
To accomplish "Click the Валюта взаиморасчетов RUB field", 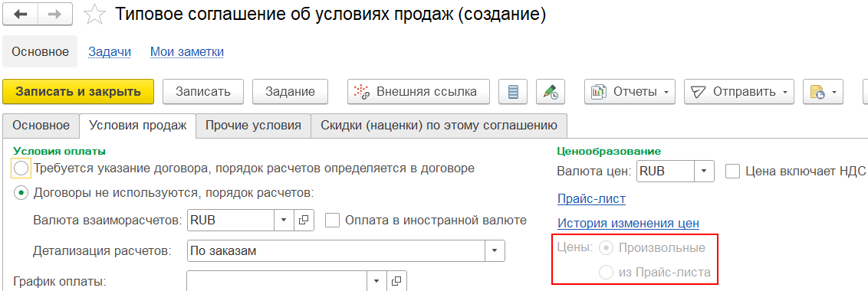I will (x=231, y=221).
